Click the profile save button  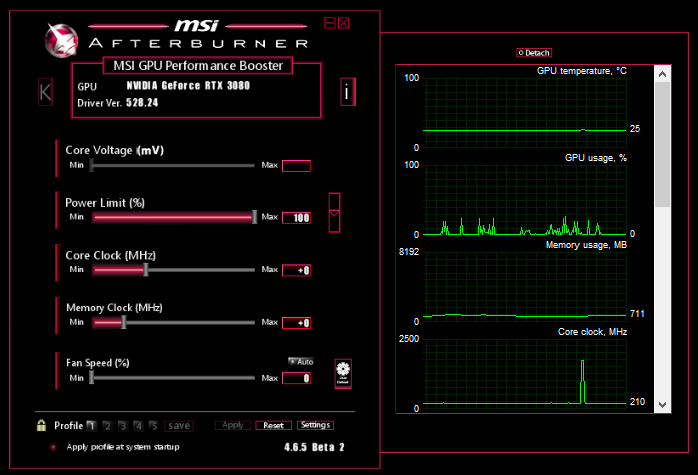(x=179, y=426)
